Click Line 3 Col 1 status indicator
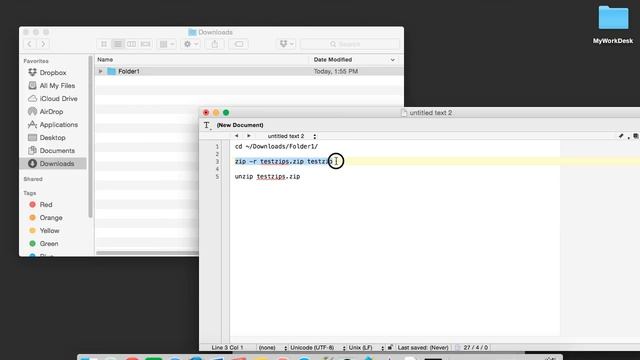640x360 pixels. coord(227,348)
